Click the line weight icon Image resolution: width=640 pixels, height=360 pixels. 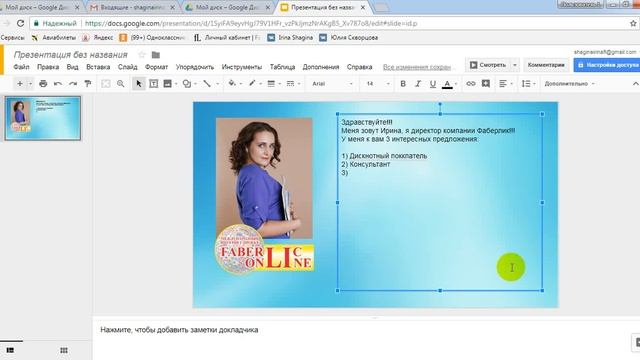tap(271, 84)
